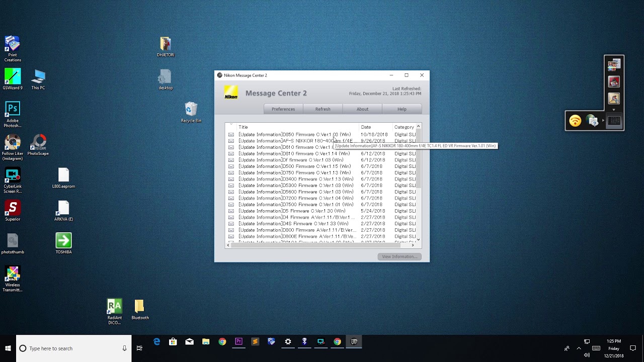
Task: Click the scroll up arrow of message list
Action: coord(418,127)
